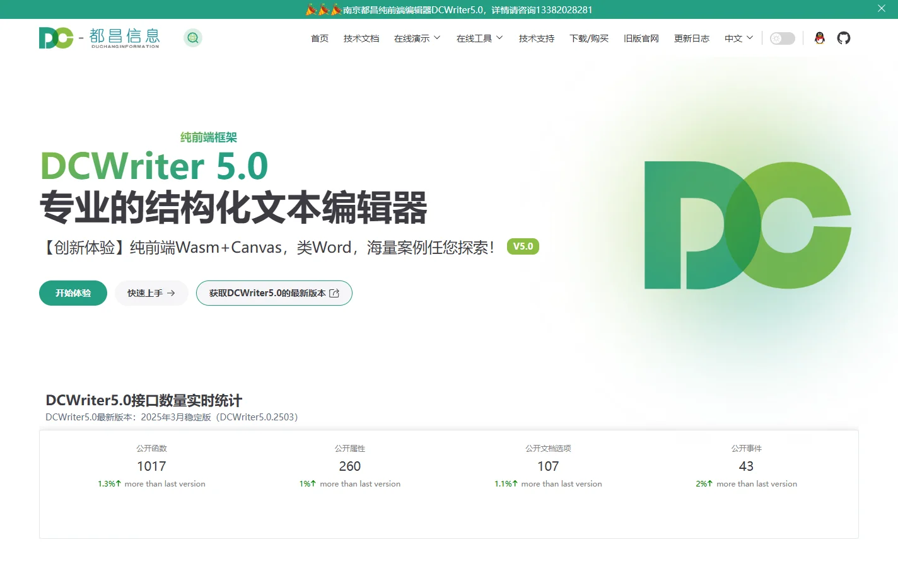Click the 开始体验 button
Screen dimensions: 898x588
click(73, 293)
